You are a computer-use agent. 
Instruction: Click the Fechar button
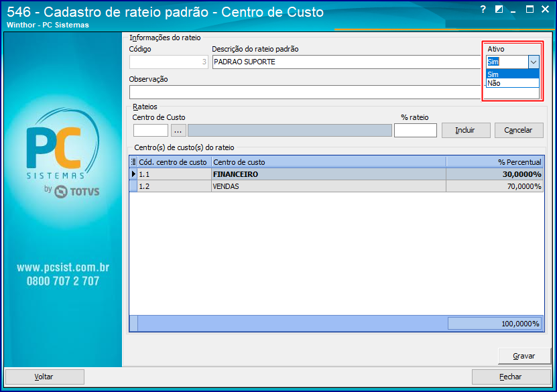click(x=511, y=377)
